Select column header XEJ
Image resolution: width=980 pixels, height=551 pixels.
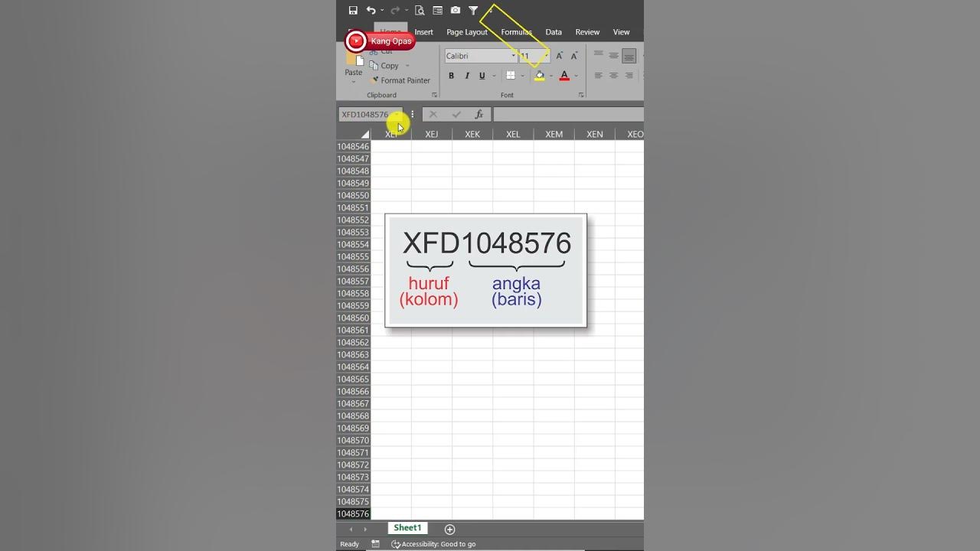[x=432, y=134]
